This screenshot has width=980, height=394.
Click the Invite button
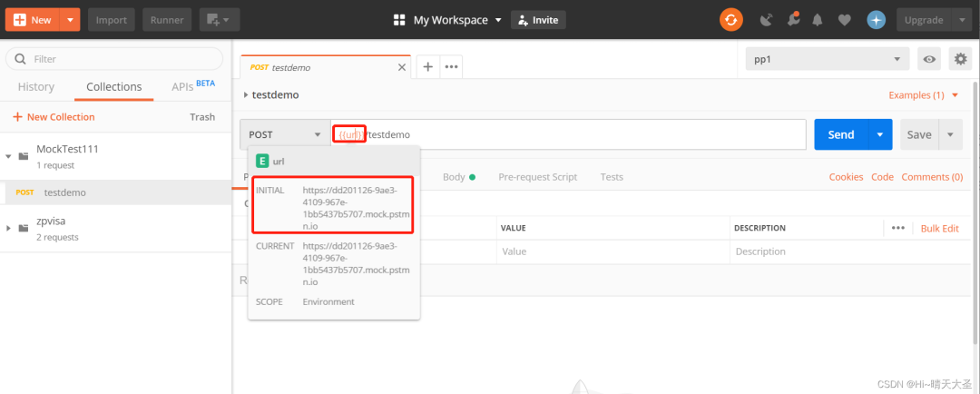coord(538,20)
